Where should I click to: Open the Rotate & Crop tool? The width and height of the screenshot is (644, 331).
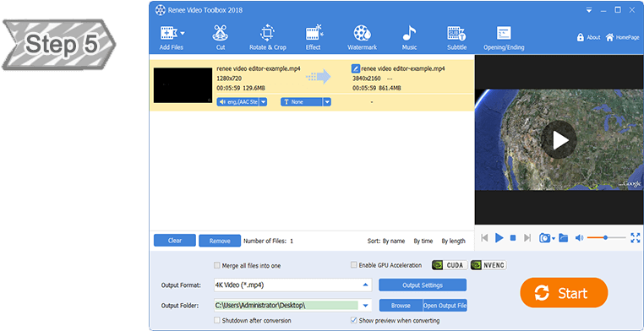pyautogui.click(x=267, y=38)
